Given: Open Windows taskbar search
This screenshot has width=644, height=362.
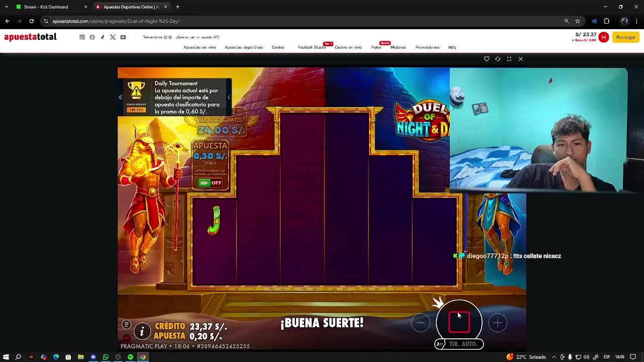Looking at the screenshot, I should pos(18,357).
